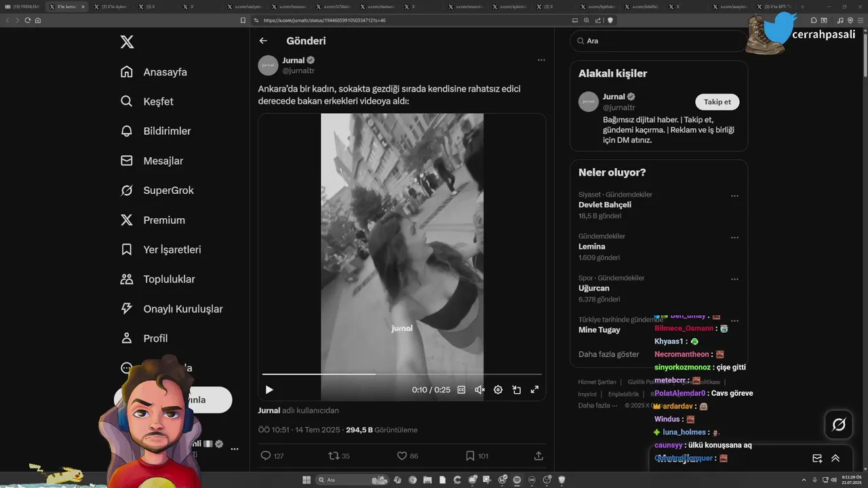The image size is (868, 488).
Task: Bookmark this page from the address bar
Action: tap(243, 20)
